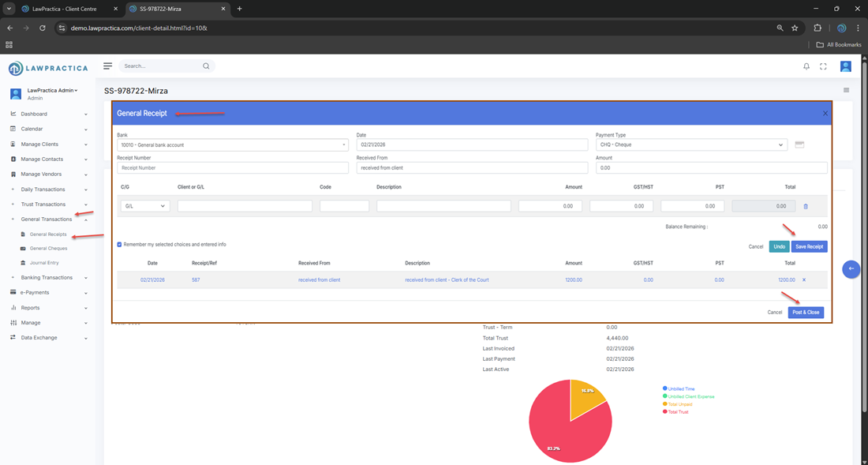Image resolution: width=868 pixels, height=465 pixels.
Task: Click the card icon beside Payment Type
Action: [x=799, y=144]
